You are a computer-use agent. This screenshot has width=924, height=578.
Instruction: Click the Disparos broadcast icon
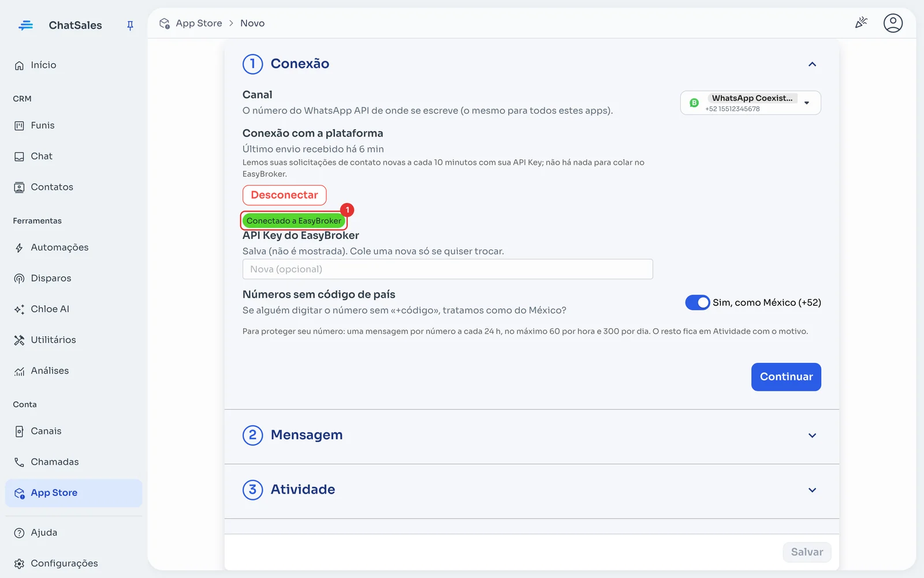(x=19, y=279)
